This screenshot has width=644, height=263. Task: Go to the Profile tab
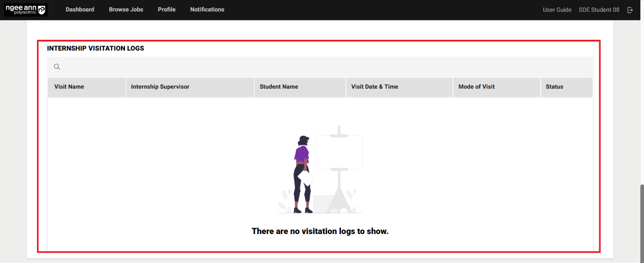coord(167,9)
